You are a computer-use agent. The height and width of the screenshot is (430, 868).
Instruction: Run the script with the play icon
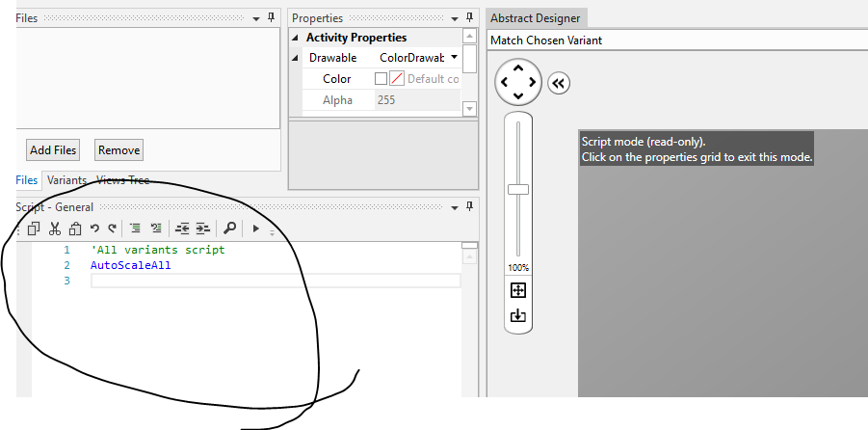(255, 228)
